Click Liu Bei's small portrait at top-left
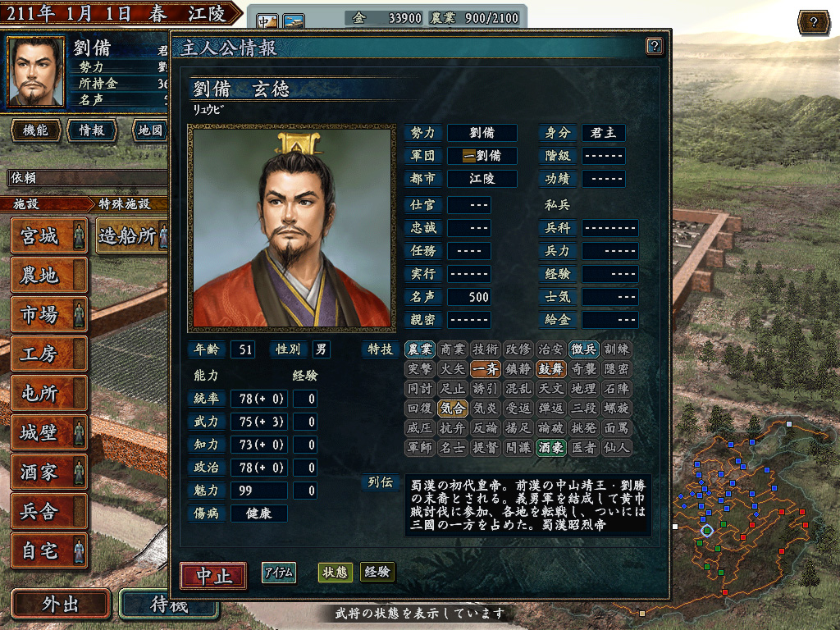This screenshot has width=840, height=630. tap(35, 71)
